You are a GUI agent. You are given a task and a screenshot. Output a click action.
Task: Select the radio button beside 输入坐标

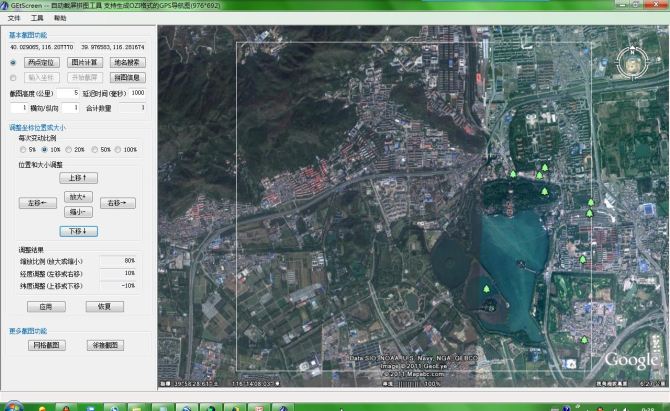pos(13,78)
